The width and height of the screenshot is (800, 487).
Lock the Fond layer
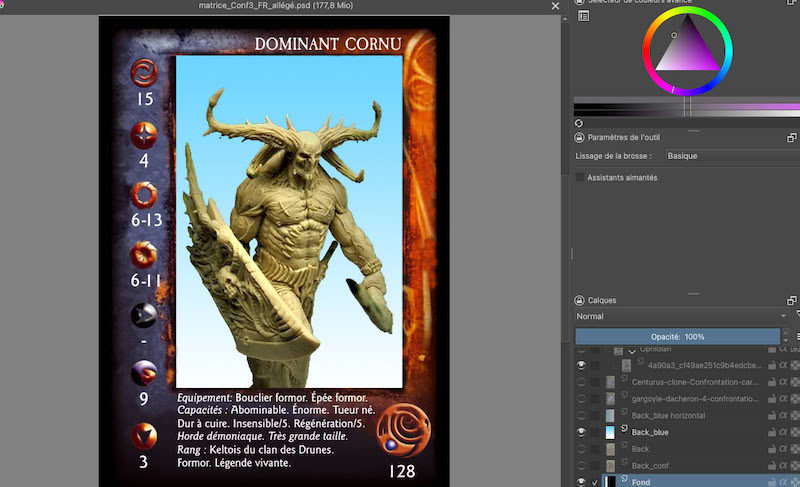(x=771, y=482)
